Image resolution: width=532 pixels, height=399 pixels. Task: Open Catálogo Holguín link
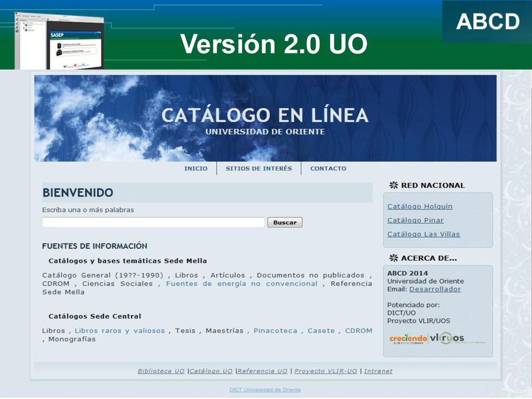coord(420,207)
